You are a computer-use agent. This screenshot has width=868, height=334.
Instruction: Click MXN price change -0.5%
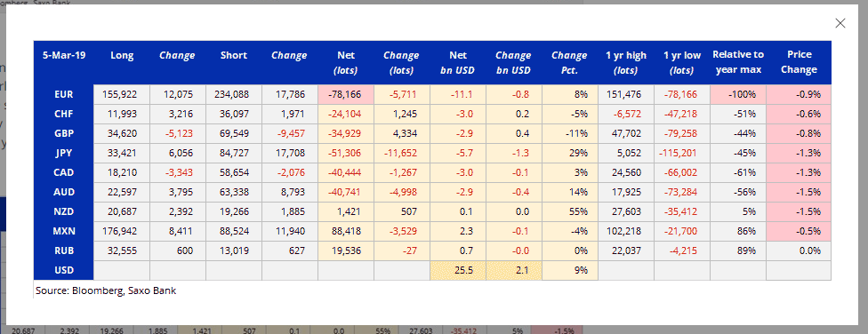[x=799, y=231]
